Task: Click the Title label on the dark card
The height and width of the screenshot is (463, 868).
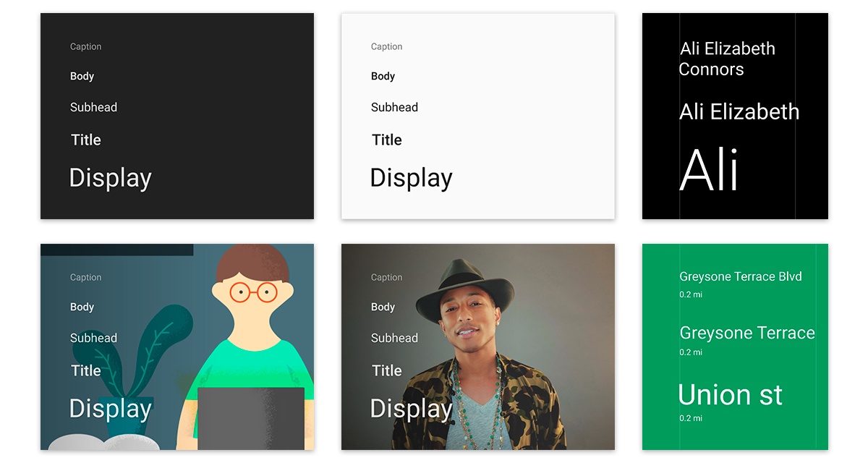Action: click(86, 140)
